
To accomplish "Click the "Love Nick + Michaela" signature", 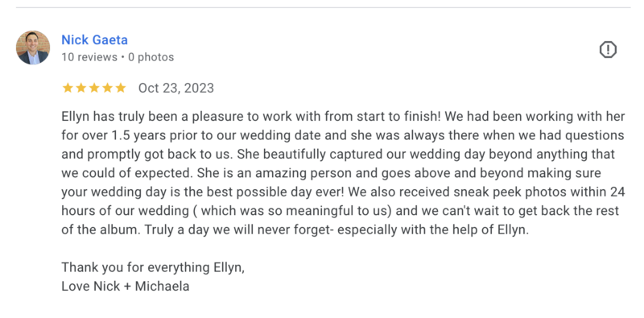I will [x=126, y=287].
